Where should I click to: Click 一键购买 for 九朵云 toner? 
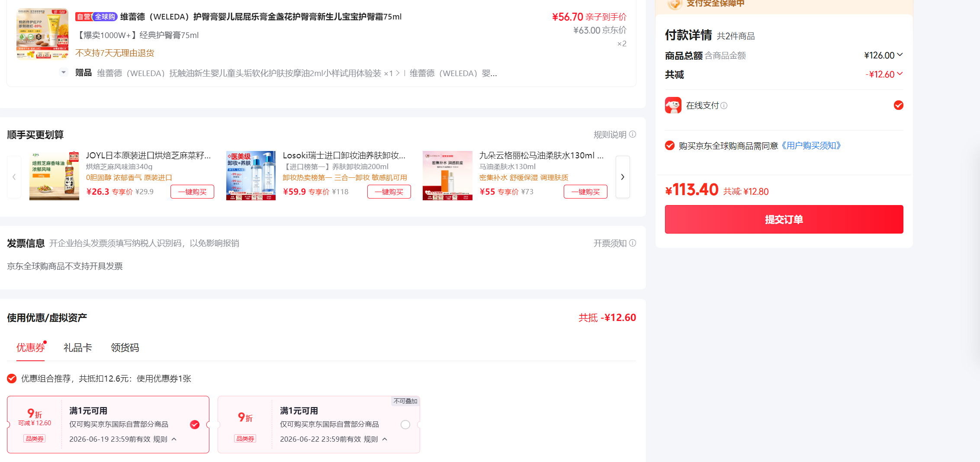tap(585, 192)
